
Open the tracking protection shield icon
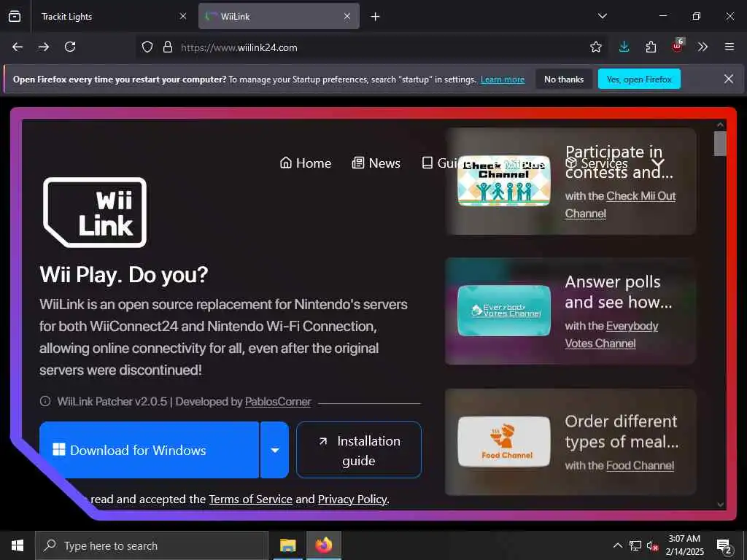(147, 47)
